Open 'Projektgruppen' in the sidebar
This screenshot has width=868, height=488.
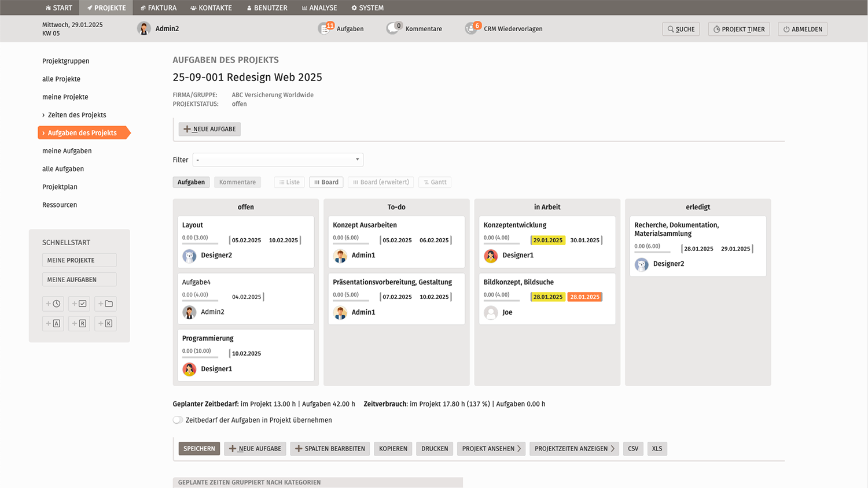click(66, 61)
